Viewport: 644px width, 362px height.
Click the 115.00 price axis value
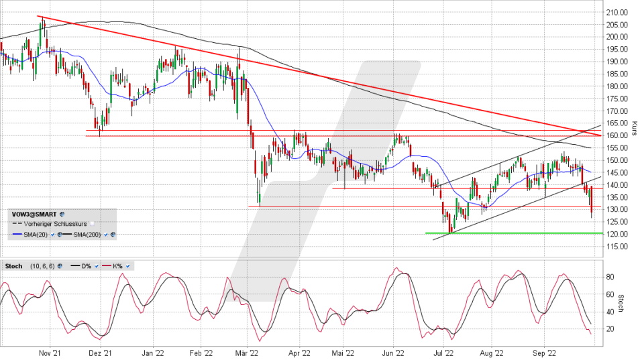click(617, 246)
